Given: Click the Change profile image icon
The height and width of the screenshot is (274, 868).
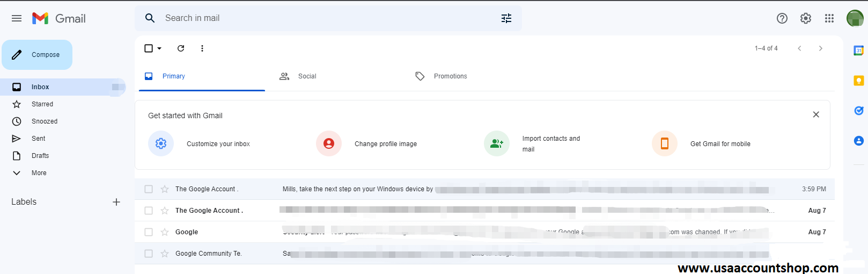Looking at the screenshot, I should pos(329,143).
